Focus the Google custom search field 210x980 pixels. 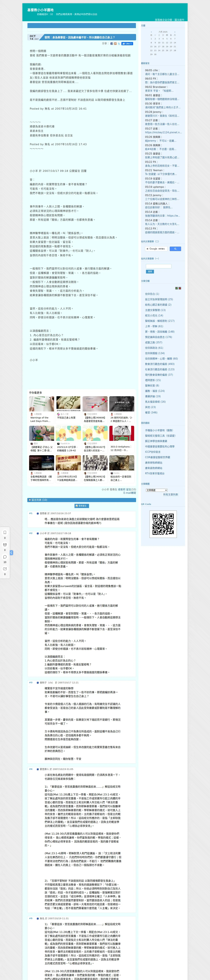156,249
